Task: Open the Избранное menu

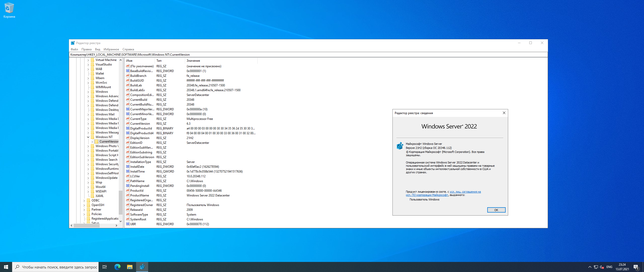Action: (111, 49)
